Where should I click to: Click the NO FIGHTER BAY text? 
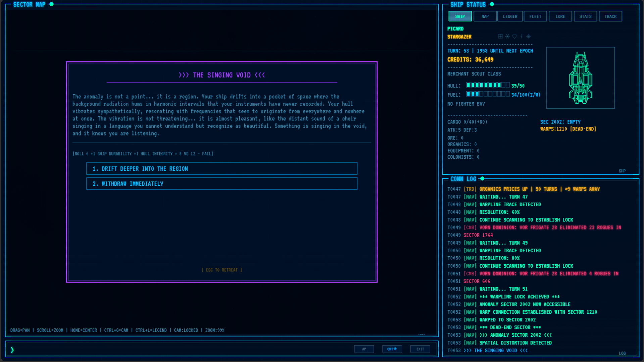click(466, 104)
